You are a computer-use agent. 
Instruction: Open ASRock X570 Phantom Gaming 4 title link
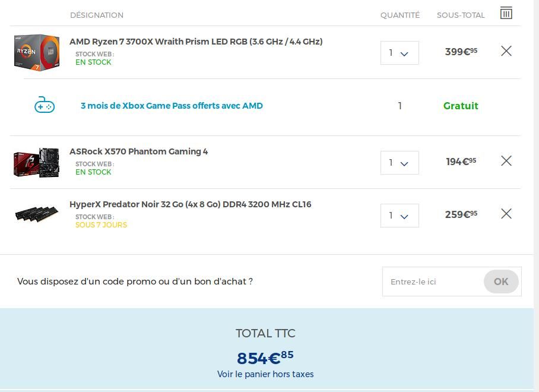pos(138,151)
